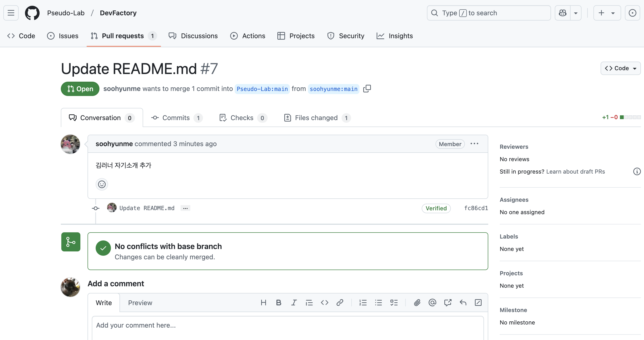This screenshot has height=340, width=644.
Task: Switch to the Files changed tab
Action: coord(317,118)
